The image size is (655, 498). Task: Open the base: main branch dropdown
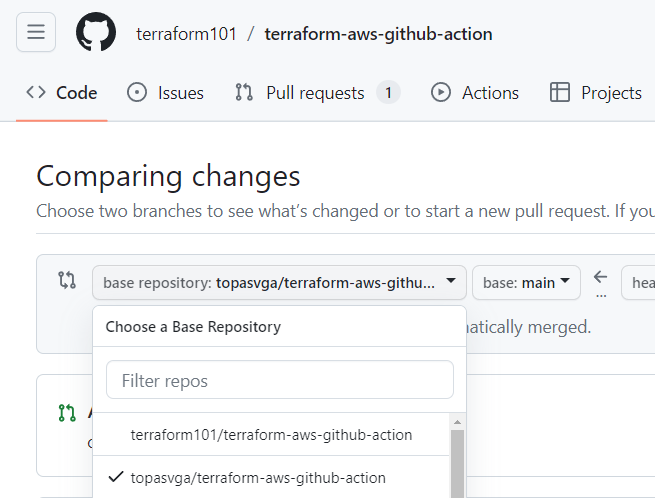(526, 283)
